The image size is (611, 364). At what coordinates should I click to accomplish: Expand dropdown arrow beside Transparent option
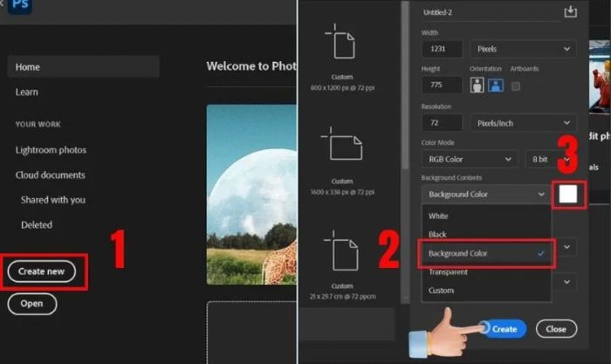click(567, 282)
